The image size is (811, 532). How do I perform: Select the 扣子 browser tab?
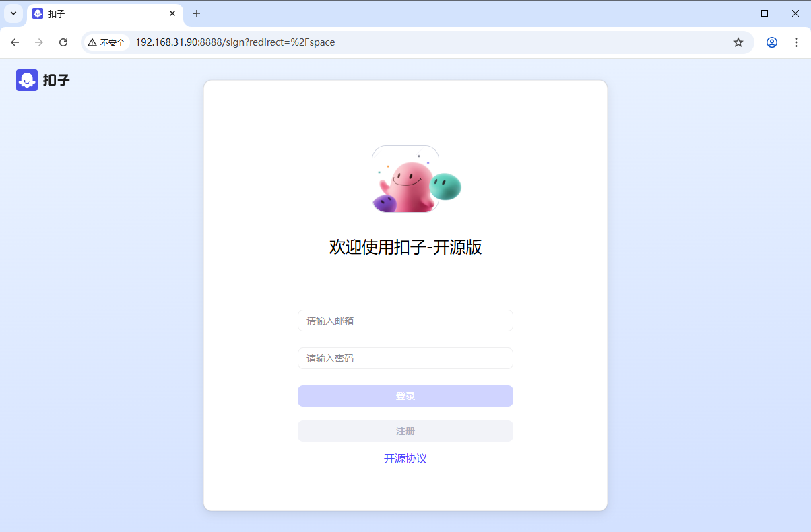coord(94,13)
